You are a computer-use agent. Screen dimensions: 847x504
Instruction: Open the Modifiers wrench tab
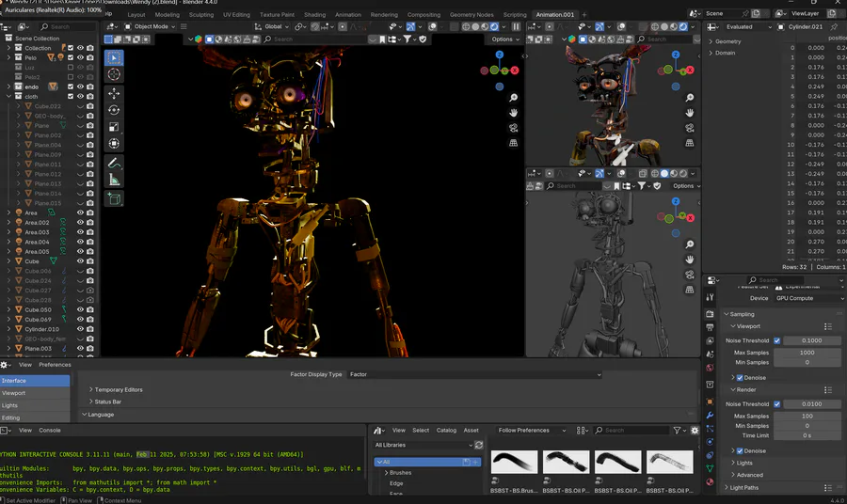tap(710, 415)
